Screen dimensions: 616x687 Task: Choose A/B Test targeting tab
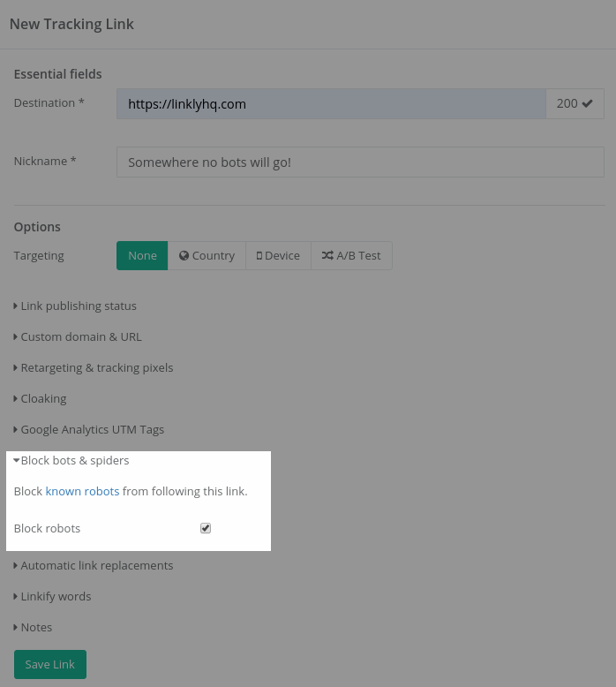coord(351,255)
